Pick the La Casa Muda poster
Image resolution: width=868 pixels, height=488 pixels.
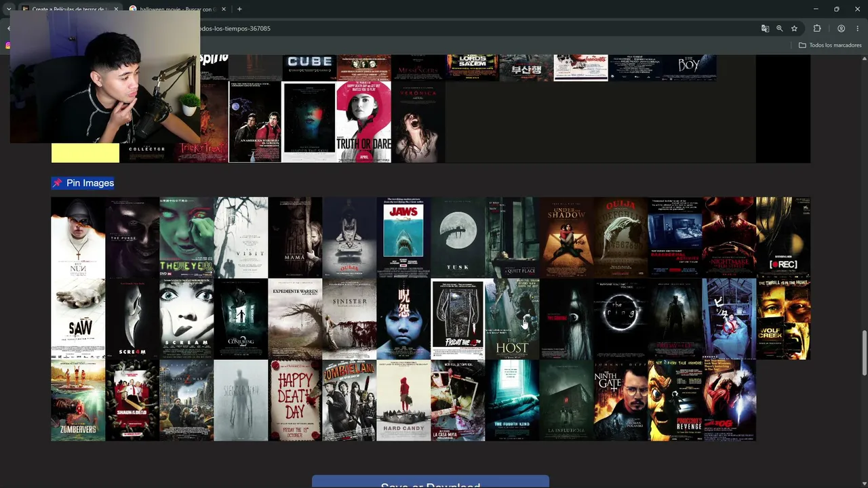click(458, 400)
